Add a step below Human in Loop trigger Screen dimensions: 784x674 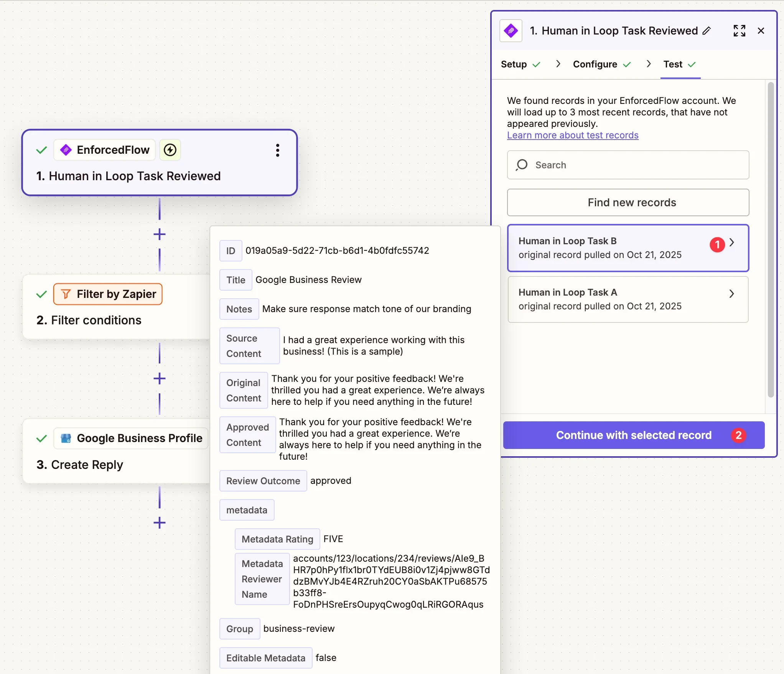[159, 234]
